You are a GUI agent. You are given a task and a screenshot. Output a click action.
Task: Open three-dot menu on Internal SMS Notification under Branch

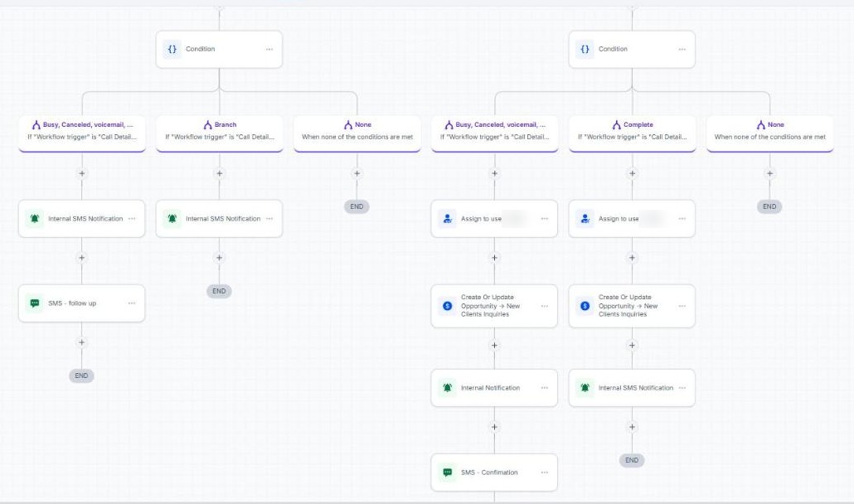click(269, 218)
